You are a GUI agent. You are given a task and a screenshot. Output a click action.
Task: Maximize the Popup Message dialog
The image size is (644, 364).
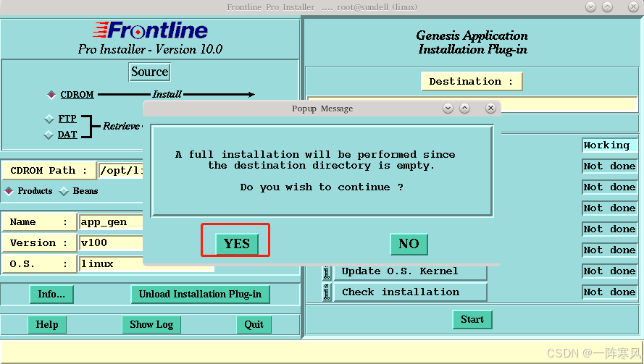point(464,109)
